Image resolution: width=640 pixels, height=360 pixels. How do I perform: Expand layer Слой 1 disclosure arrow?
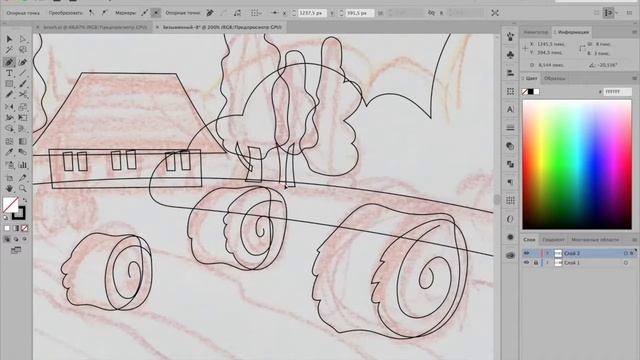click(x=547, y=263)
